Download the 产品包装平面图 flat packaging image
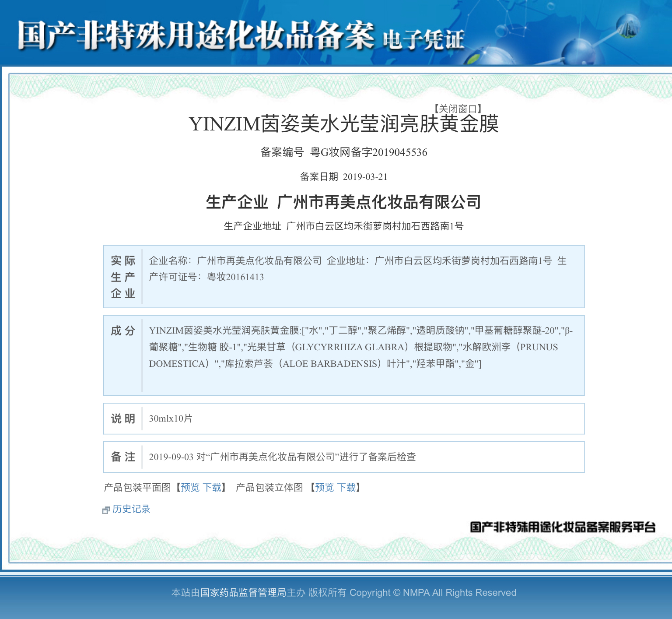This screenshot has width=672, height=619. pos(212,487)
